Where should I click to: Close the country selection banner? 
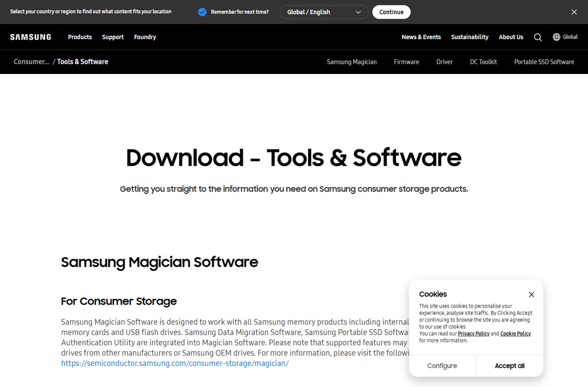574,12
